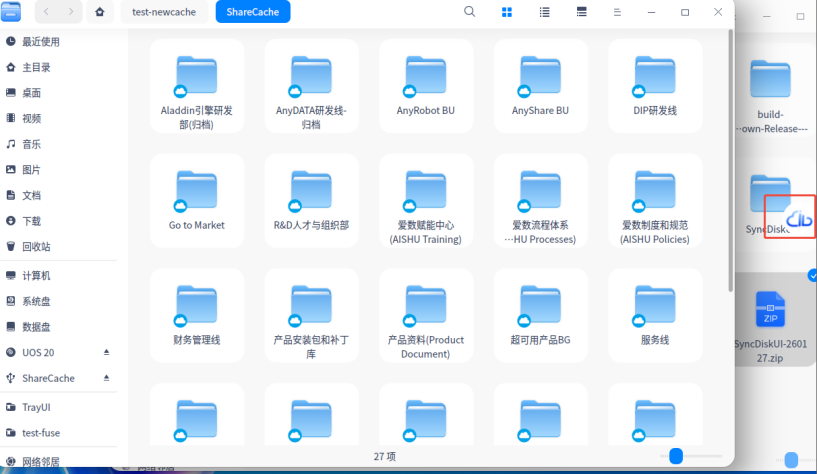
Task: Open the hamburger settings menu
Action: tap(617, 12)
